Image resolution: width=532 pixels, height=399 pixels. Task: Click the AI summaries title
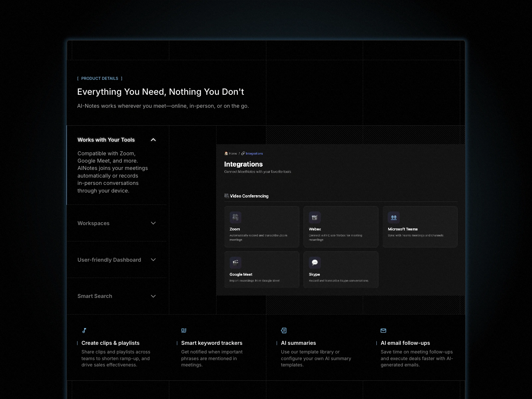pos(298,343)
